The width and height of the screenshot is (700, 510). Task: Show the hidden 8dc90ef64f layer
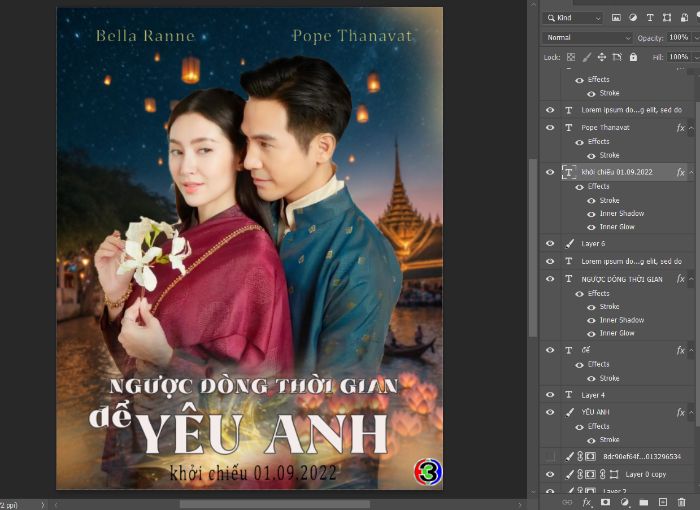tap(550, 456)
